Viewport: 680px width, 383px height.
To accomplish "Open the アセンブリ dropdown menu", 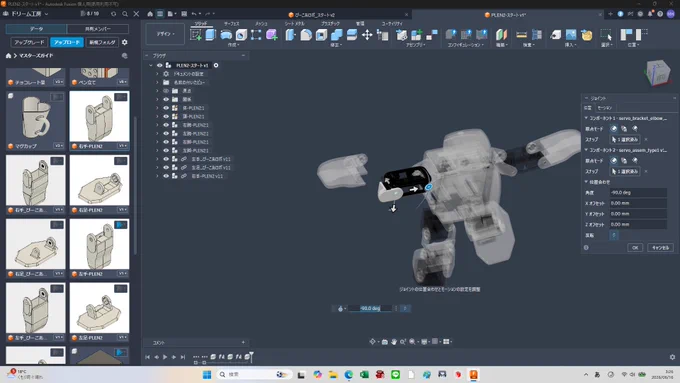I will pyautogui.click(x=415, y=45).
